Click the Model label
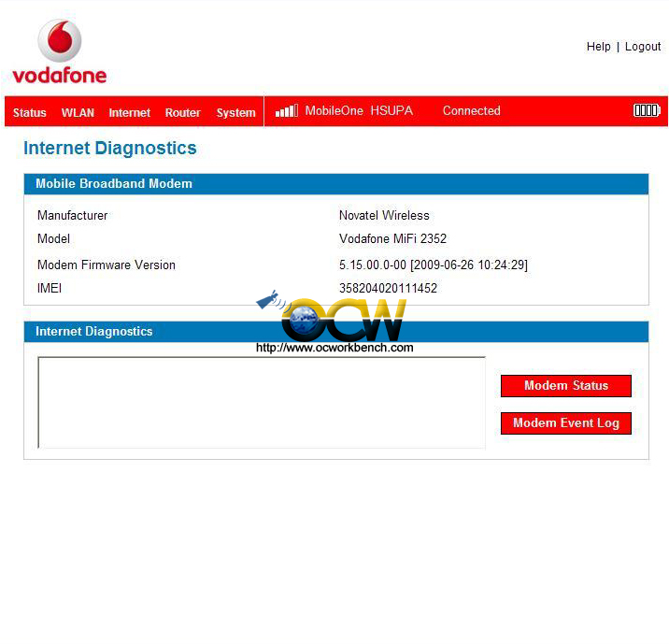Image resolution: width=669 pixels, height=644 pixels. (54, 239)
